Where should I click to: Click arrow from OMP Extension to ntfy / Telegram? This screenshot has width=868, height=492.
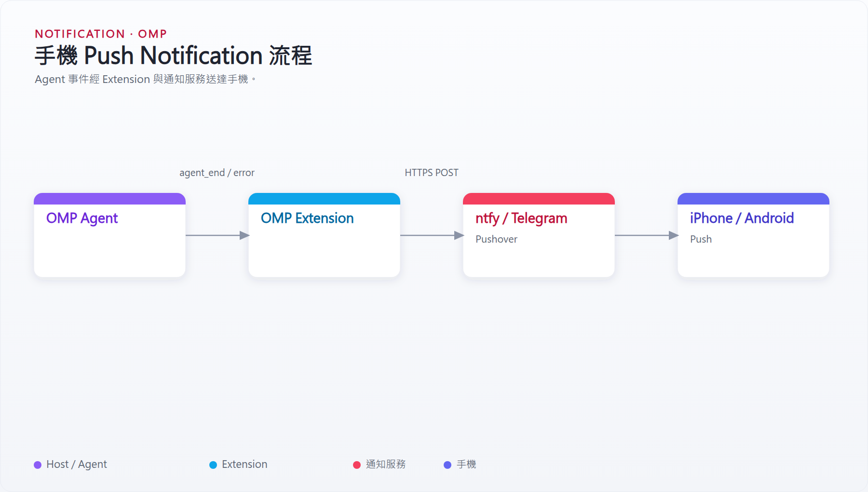[x=432, y=235]
